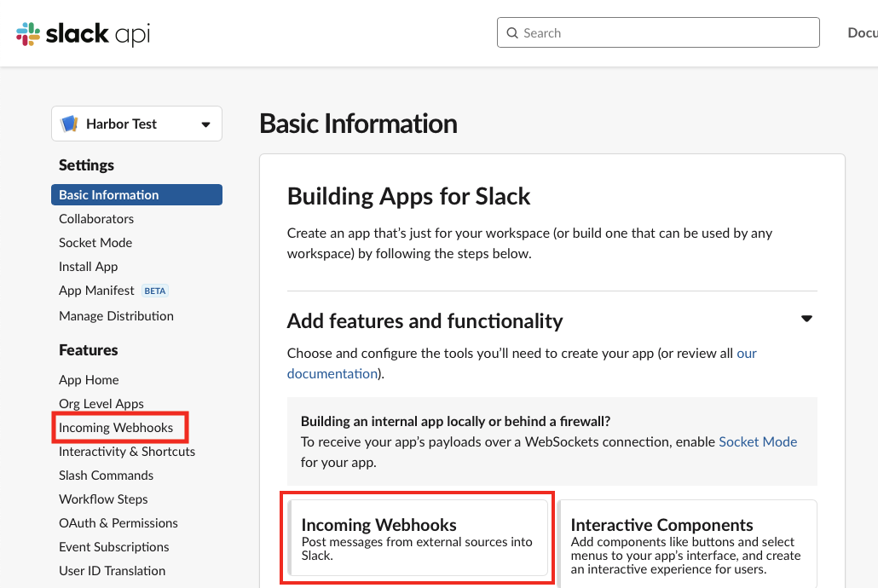Collapse Add features and functionality section
Screen dimensions: 878x588
(806, 319)
